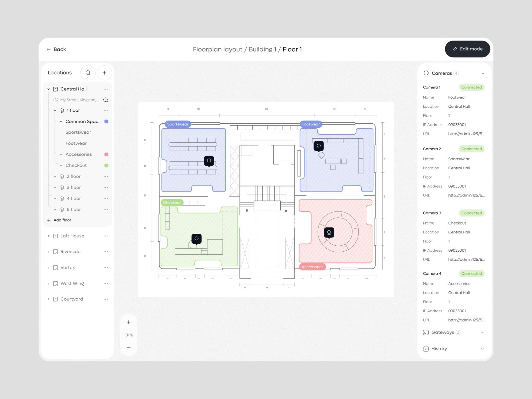Select the Footwear tree item
The height and width of the screenshot is (399, 532).
tap(76, 143)
